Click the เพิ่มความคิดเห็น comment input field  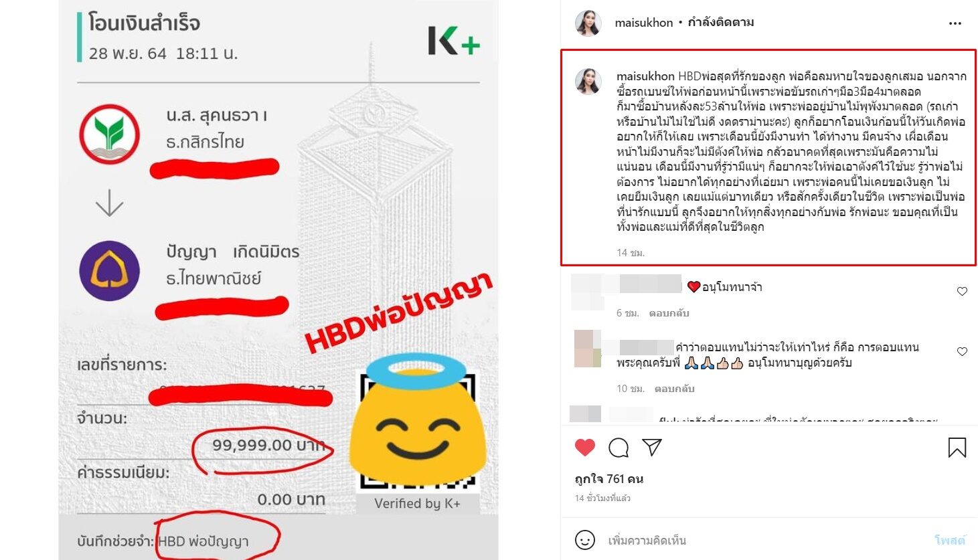(x=763, y=540)
